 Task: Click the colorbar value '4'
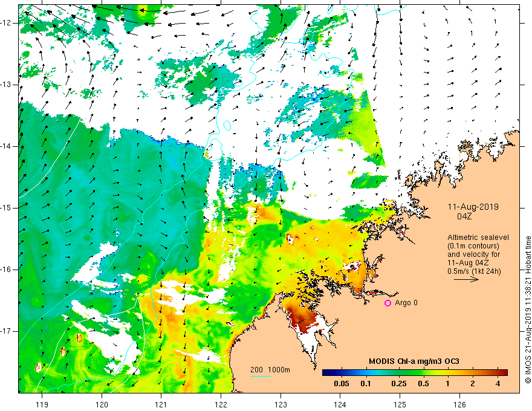click(x=498, y=384)
